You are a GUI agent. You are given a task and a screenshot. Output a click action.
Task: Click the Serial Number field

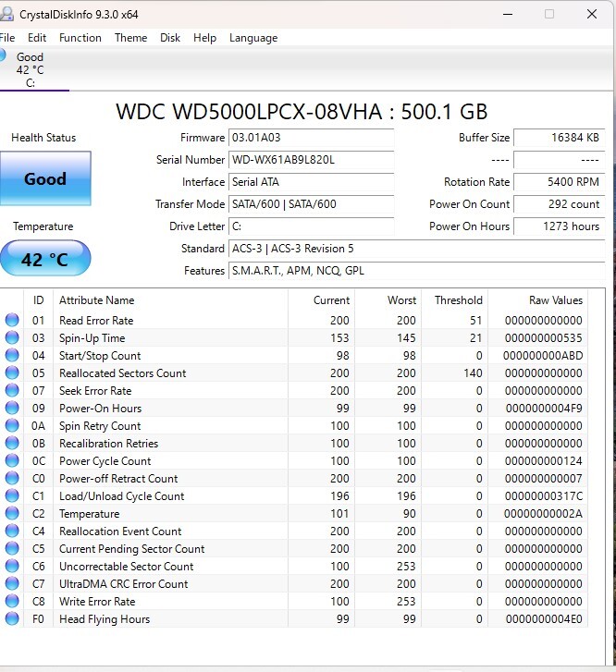[311, 160]
